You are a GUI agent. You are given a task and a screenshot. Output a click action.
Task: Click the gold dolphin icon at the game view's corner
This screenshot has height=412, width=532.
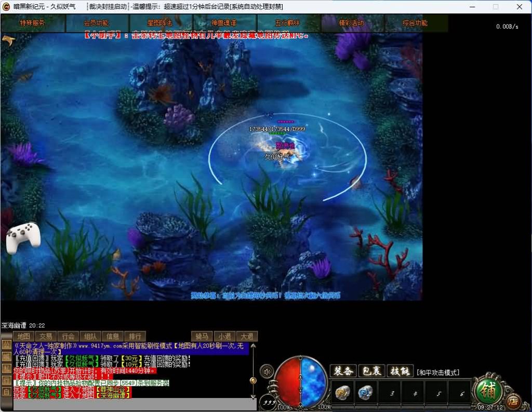(8, 41)
